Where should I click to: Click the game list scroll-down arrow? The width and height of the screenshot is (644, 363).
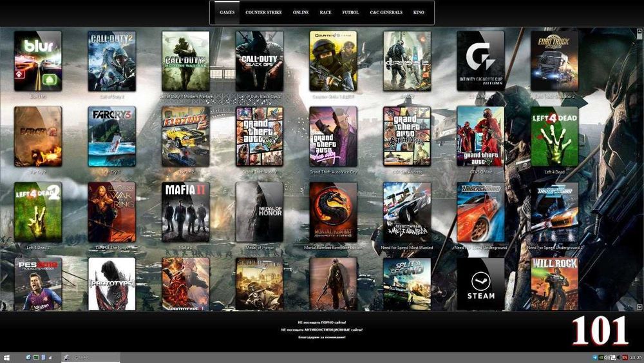point(639,307)
